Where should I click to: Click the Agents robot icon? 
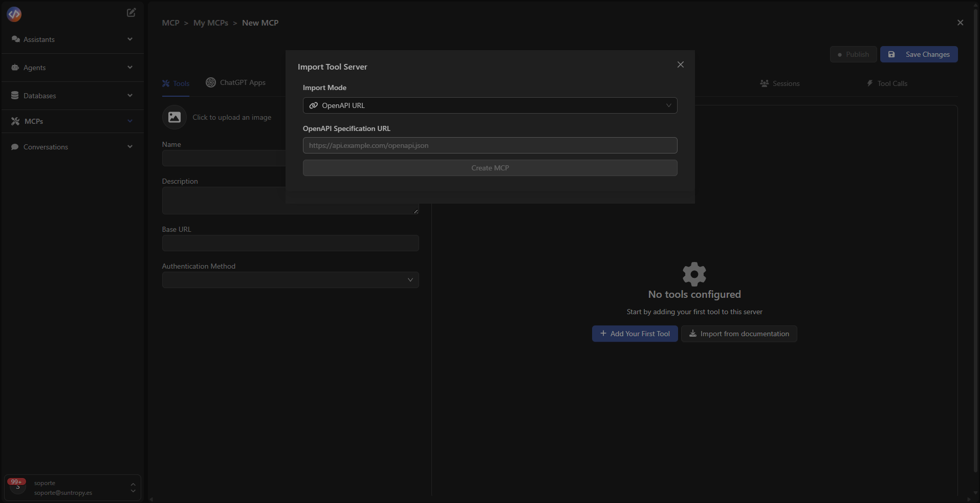point(16,67)
